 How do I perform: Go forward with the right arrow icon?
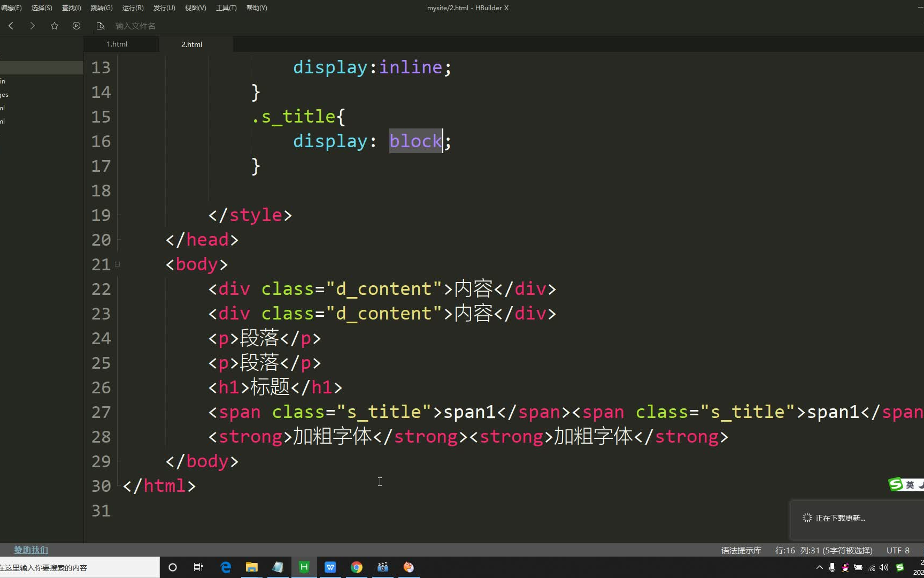[33, 26]
